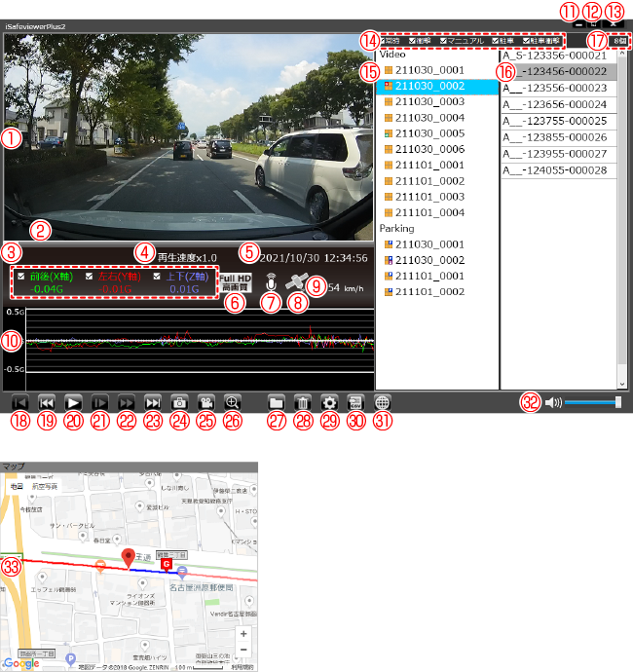Capture a still image with camera icon
633x672 pixels.
pos(179,403)
